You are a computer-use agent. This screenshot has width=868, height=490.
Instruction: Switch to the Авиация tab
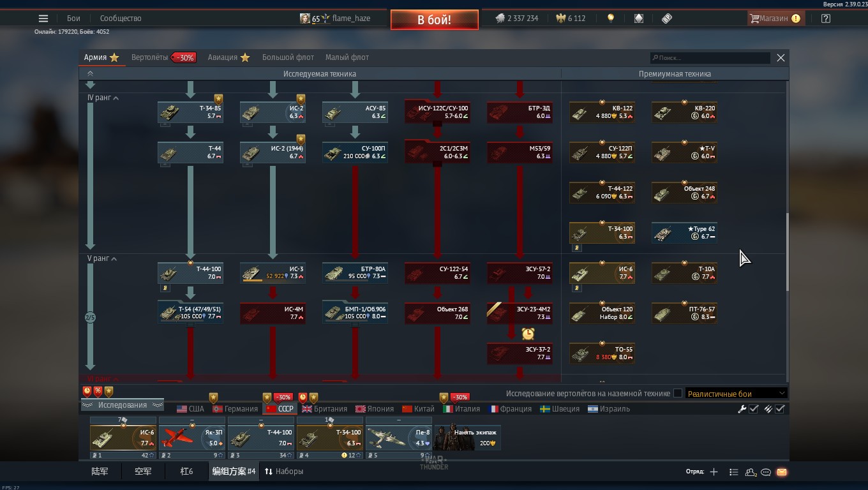click(x=228, y=57)
